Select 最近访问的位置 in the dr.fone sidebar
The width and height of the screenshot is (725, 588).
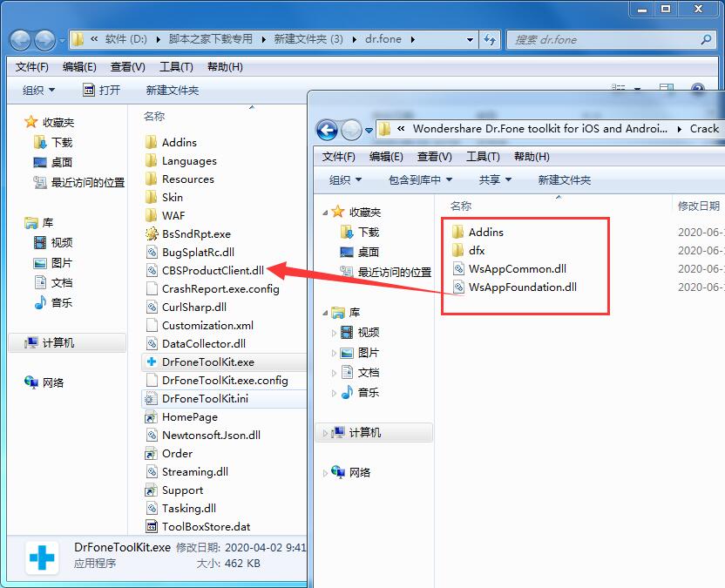88,183
